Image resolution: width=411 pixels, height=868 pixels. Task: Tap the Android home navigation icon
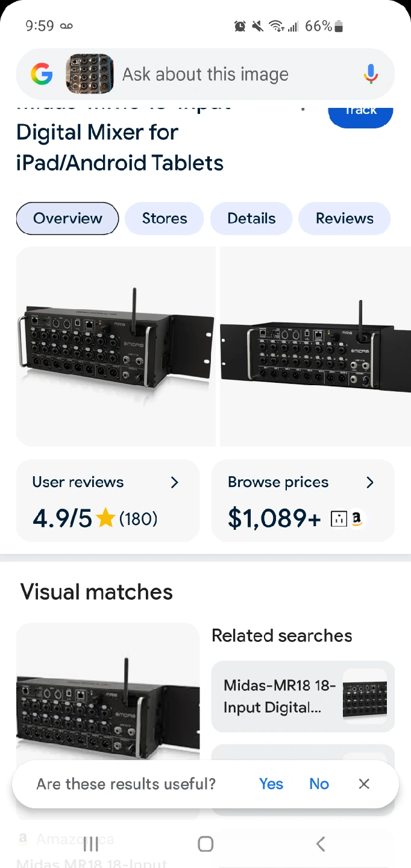[205, 844]
